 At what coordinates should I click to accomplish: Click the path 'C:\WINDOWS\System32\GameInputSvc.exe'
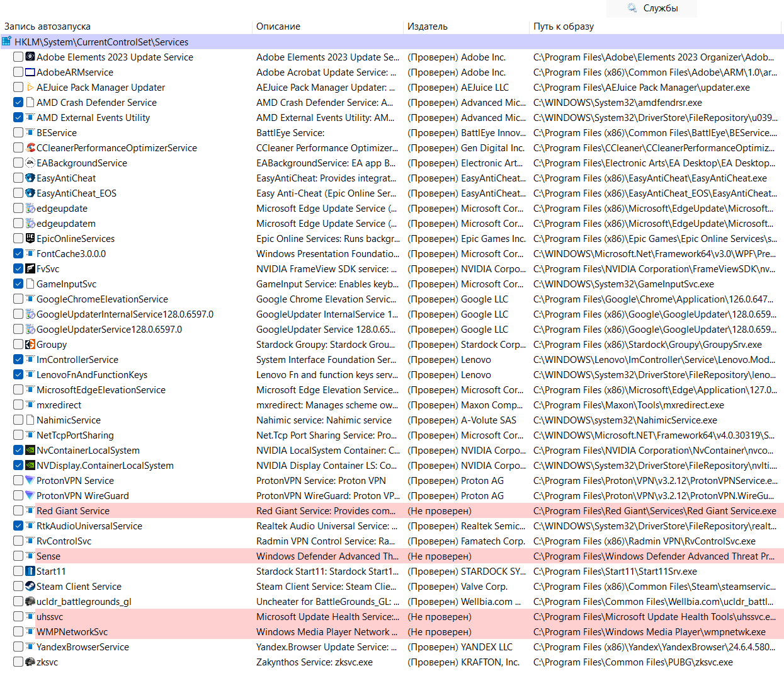623,284
